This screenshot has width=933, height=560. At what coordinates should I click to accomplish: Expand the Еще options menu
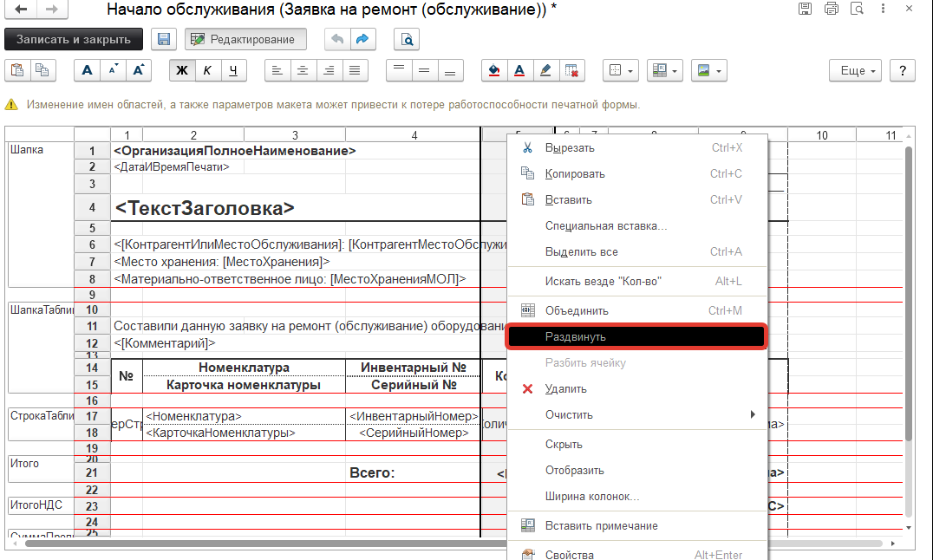coord(855,71)
